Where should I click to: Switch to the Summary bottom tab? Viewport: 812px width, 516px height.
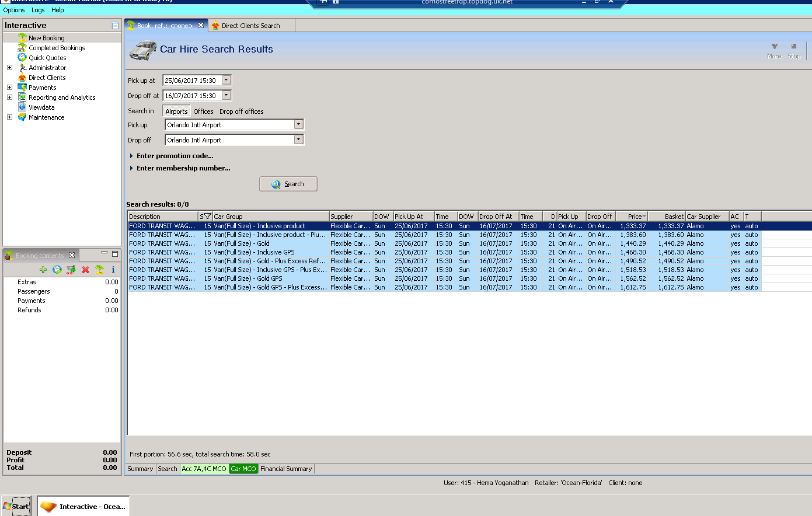coord(140,469)
